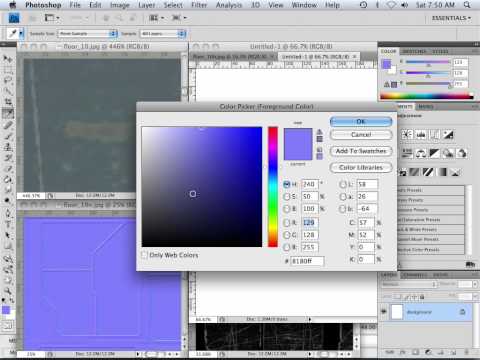Image resolution: width=480 pixels, height=360 pixels.
Task: Click delete layer trash icon
Action: coord(466,352)
